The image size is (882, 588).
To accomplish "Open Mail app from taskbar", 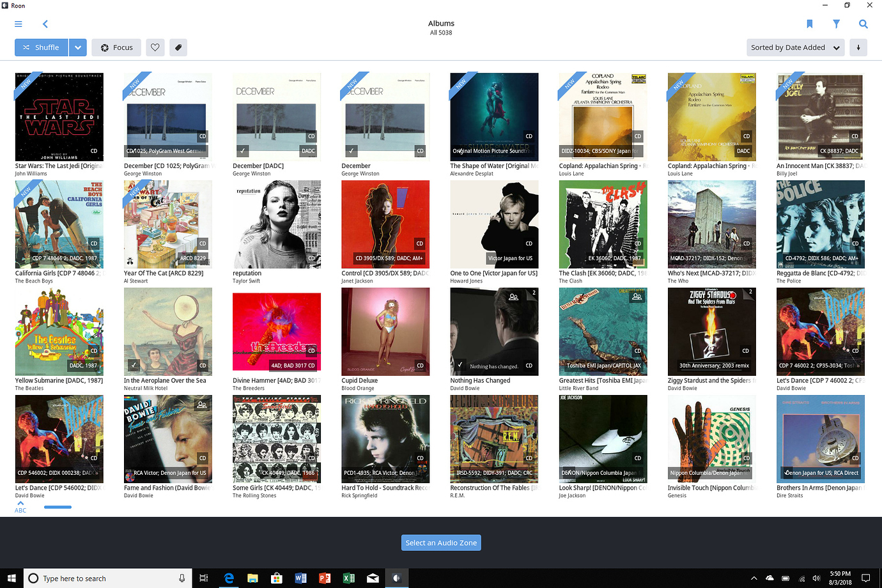I will (x=373, y=578).
